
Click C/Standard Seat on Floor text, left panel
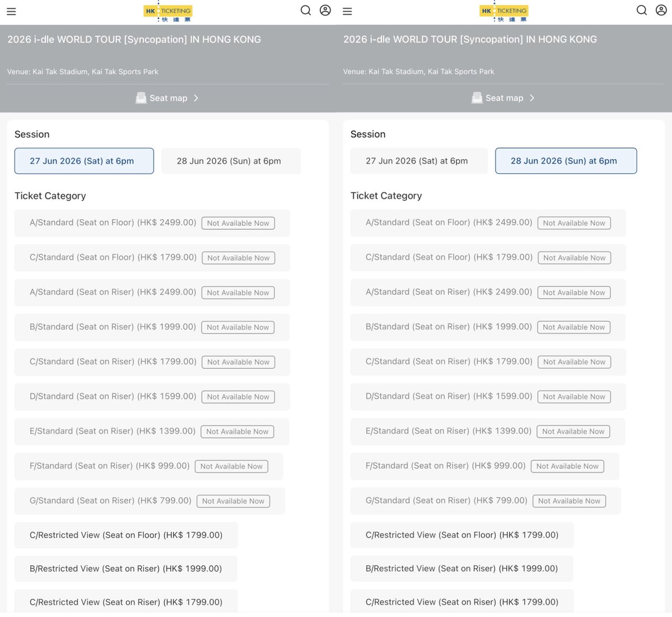click(x=113, y=257)
